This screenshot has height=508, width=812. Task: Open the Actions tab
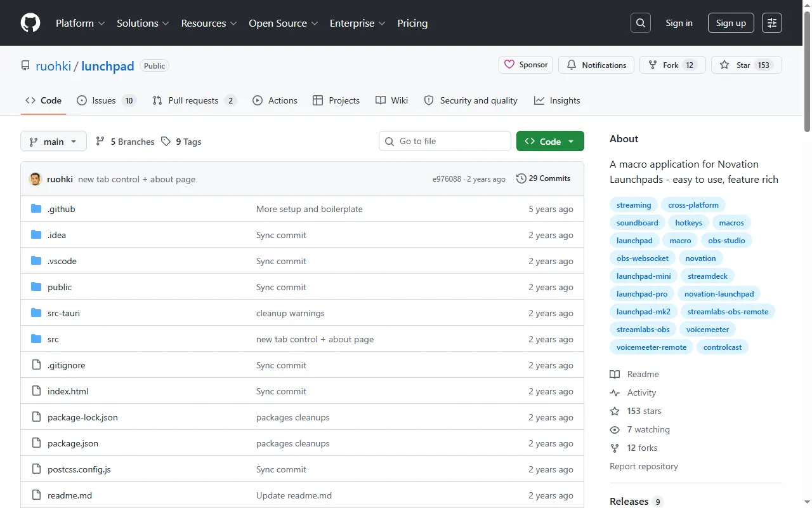(275, 100)
